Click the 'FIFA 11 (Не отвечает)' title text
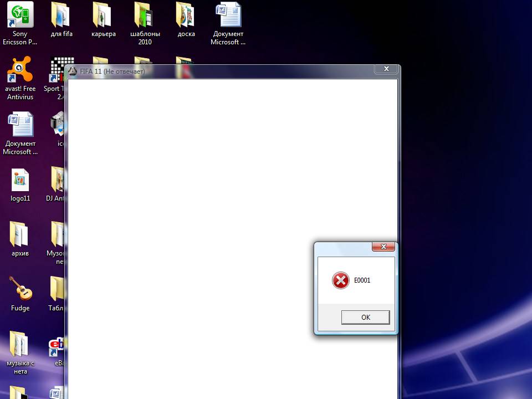 click(x=112, y=71)
